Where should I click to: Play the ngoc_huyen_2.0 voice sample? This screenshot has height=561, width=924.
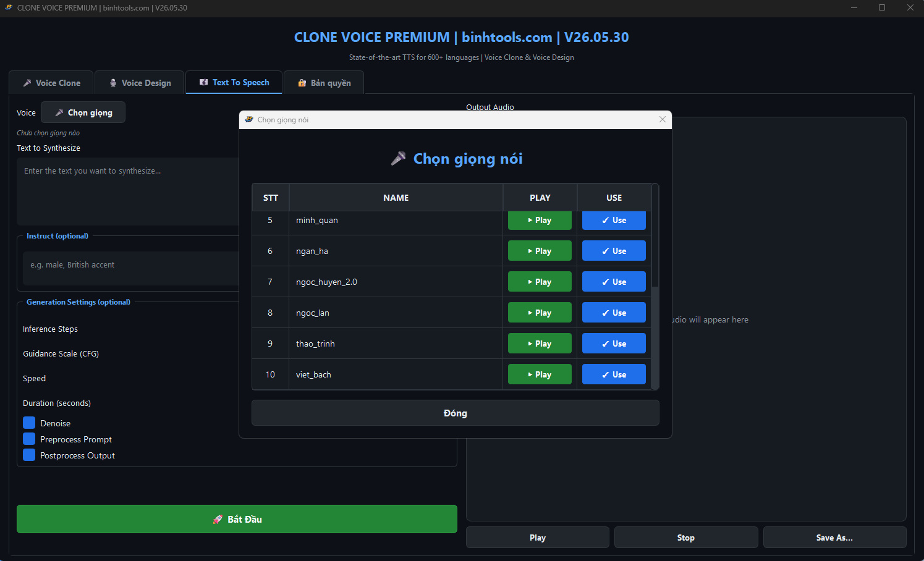coord(540,282)
